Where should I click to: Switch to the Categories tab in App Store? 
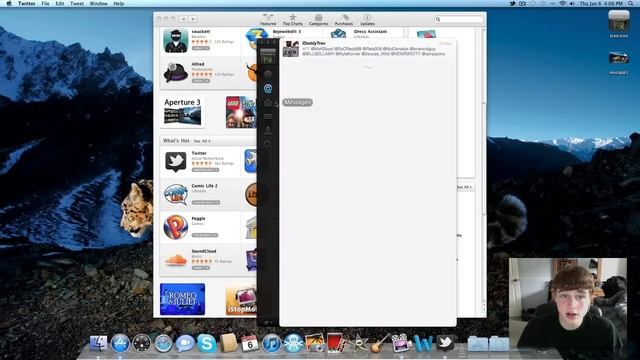pyautogui.click(x=318, y=20)
